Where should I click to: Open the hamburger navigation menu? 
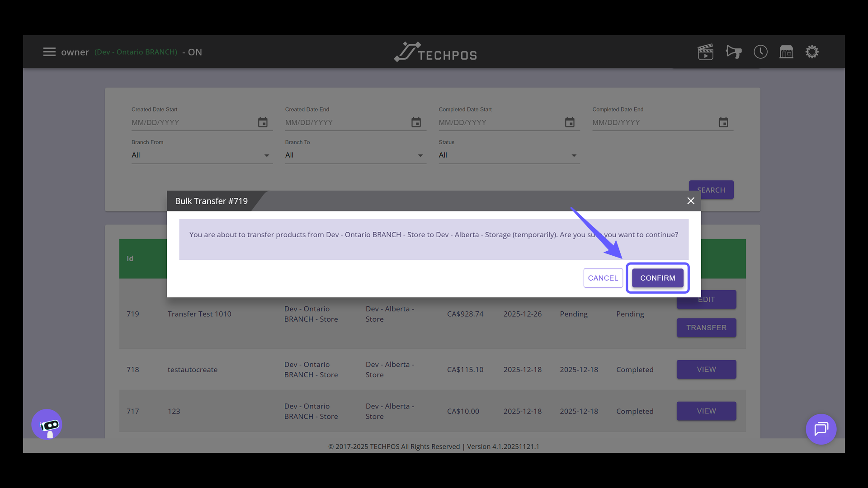[x=49, y=52]
